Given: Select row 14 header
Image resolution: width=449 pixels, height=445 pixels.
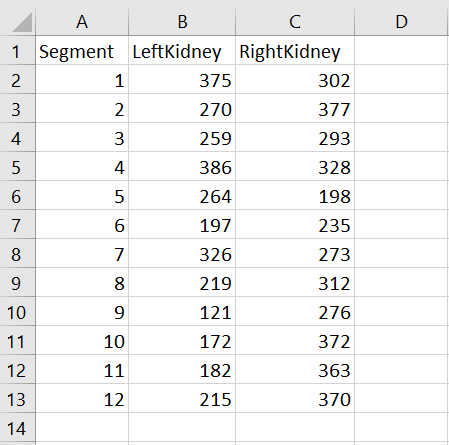Looking at the screenshot, I should pyautogui.click(x=17, y=428).
